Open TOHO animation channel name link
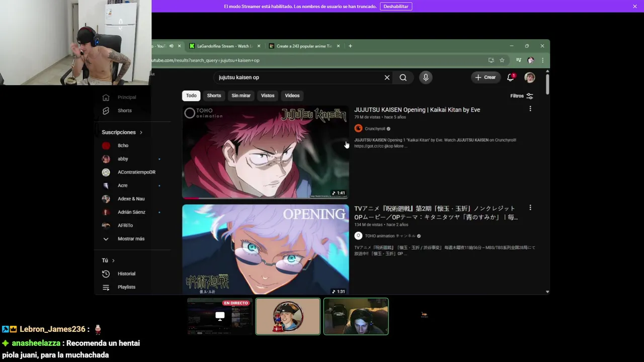Image resolution: width=644 pixels, height=362 pixels. [x=390, y=236]
